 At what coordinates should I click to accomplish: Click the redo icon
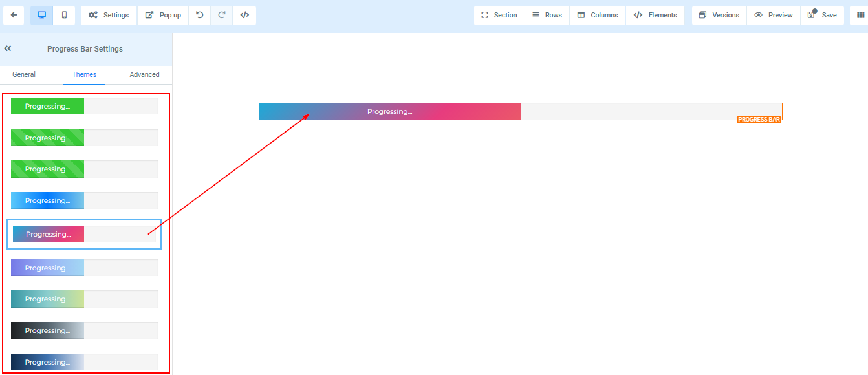click(222, 15)
